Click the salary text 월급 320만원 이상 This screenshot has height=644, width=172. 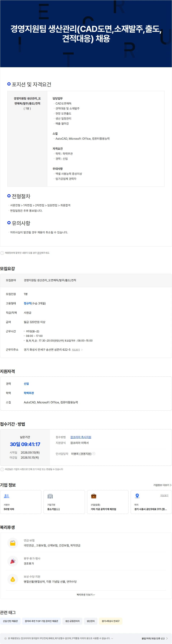point(35,322)
